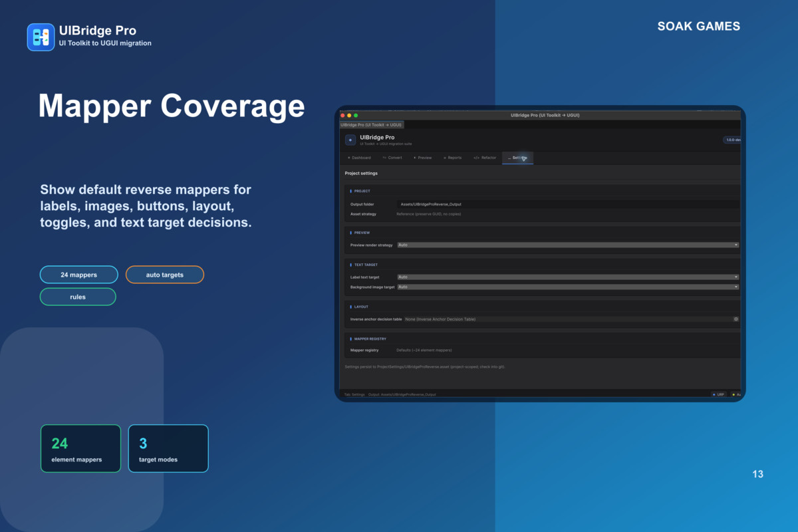The image size is (798, 532).
Task: Click the page number 13
Action: pos(758,474)
